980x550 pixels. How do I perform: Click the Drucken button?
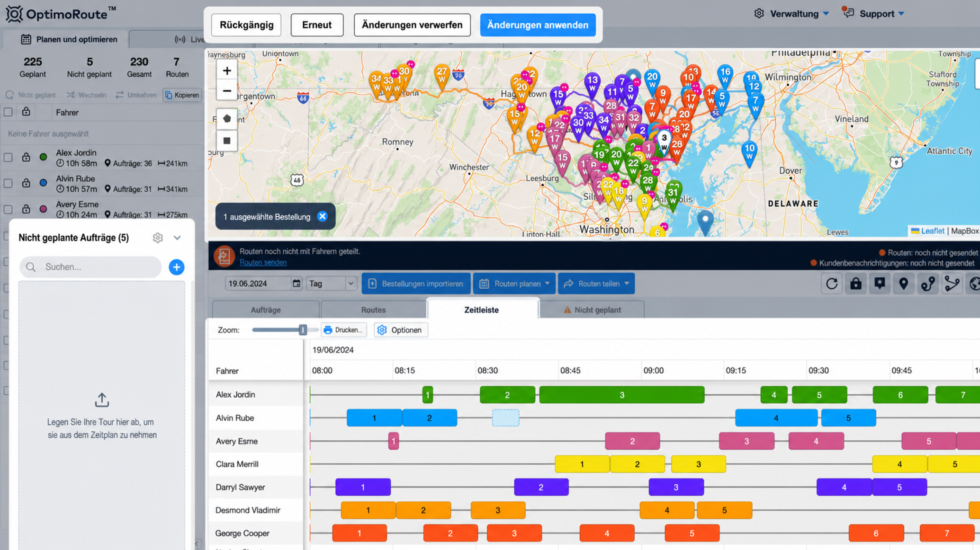pyautogui.click(x=343, y=330)
